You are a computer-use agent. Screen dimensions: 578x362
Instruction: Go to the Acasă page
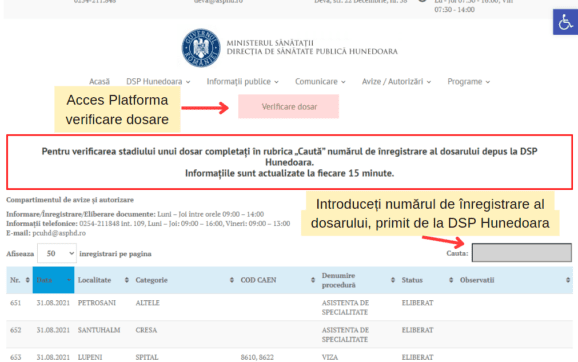point(99,81)
